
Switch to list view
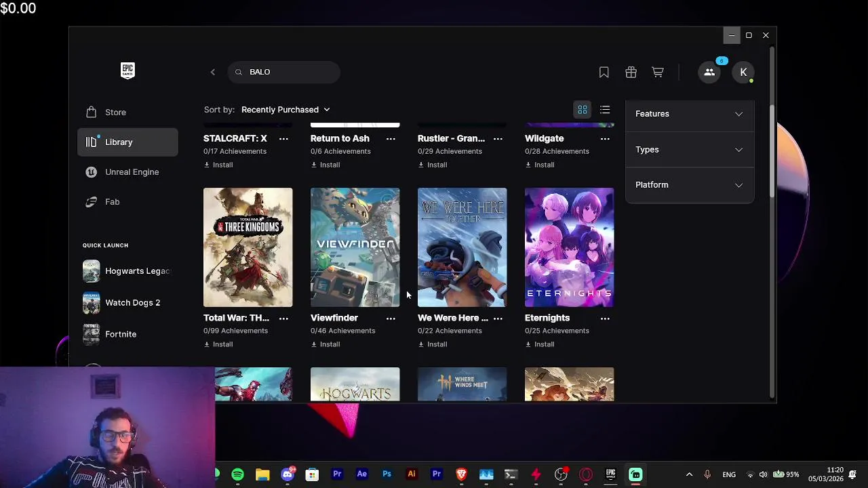(x=605, y=109)
